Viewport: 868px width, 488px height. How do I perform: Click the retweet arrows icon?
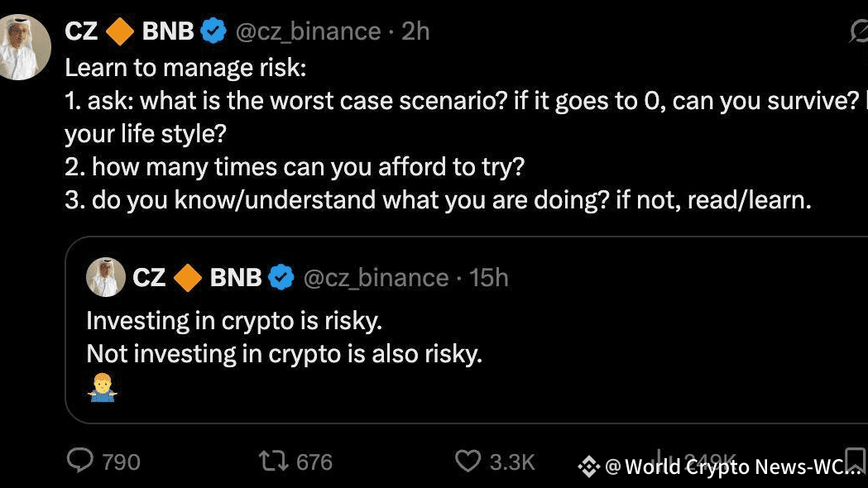272,461
